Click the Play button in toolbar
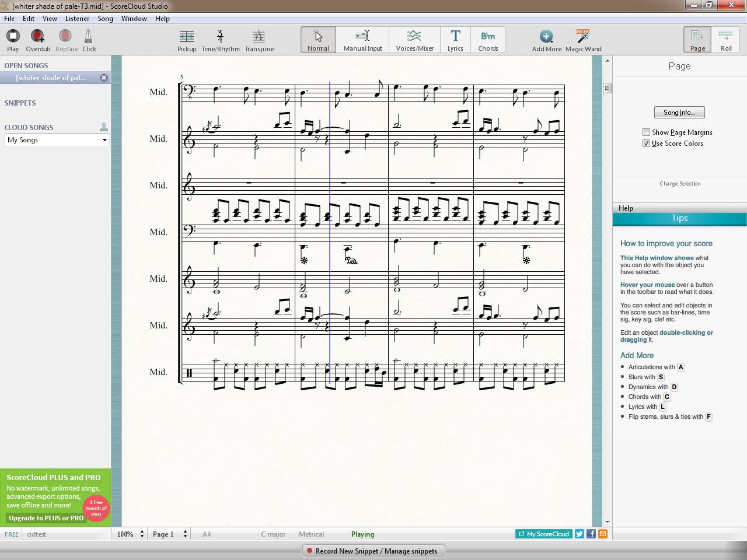This screenshot has width=747, height=560. click(13, 40)
